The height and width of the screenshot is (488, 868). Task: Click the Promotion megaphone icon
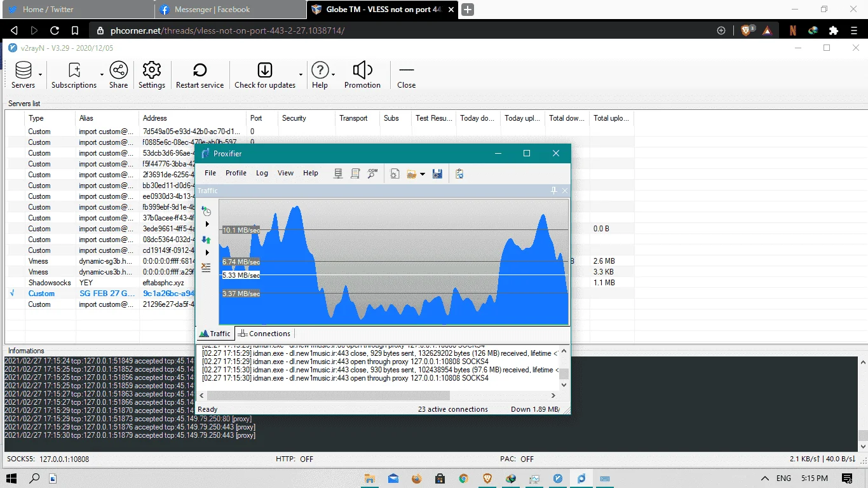[362, 75]
